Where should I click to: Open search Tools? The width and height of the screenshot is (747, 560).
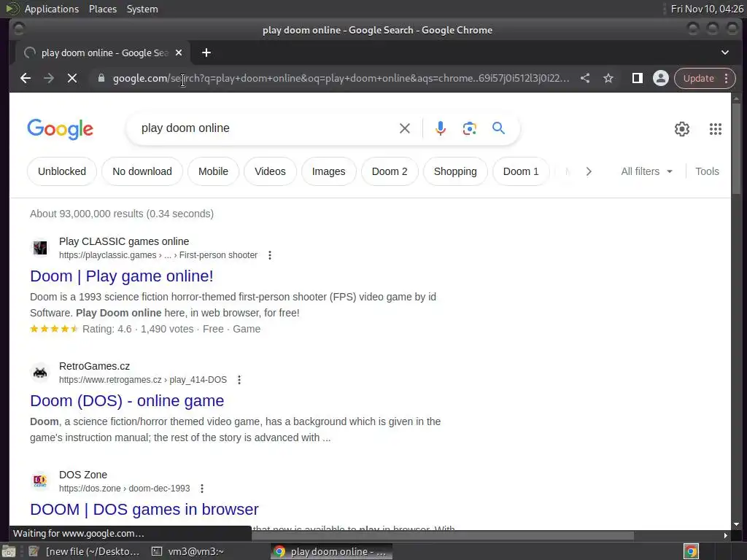click(x=707, y=171)
